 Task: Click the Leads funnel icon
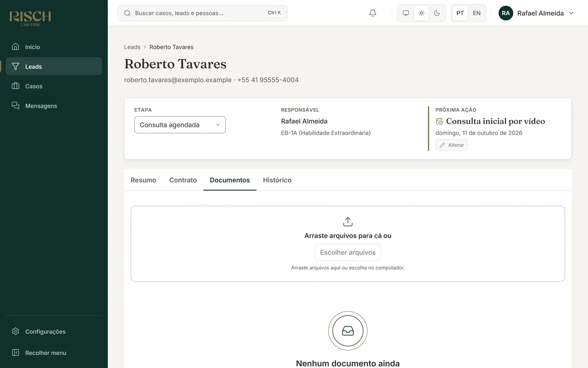[x=16, y=66]
